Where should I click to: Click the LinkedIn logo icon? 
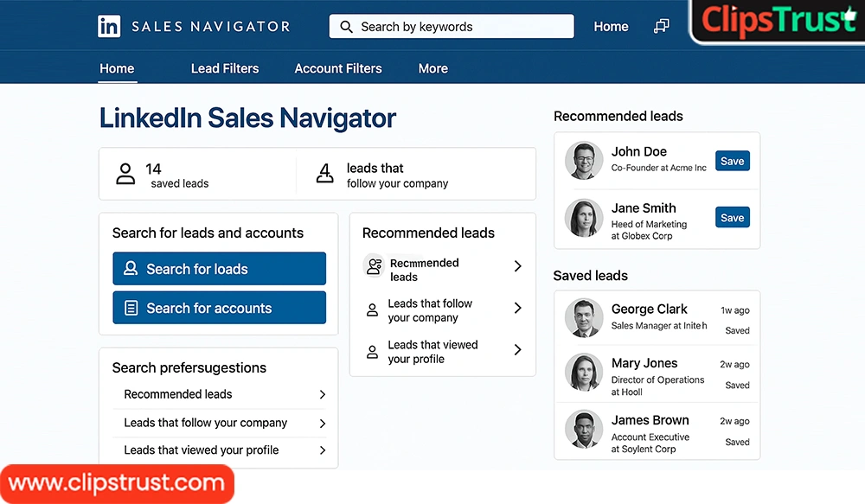click(x=109, y=27)
